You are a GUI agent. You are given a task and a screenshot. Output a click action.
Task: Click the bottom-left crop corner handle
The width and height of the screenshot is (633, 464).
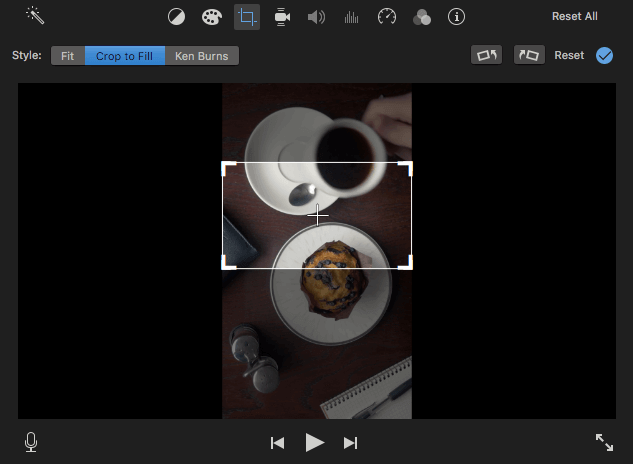click(x=228, y=263)
